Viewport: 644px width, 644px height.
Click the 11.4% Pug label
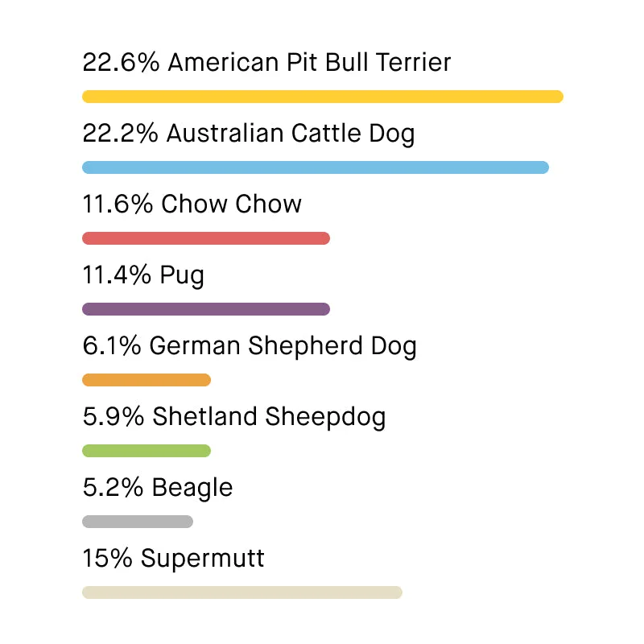(x=143, y=275)
